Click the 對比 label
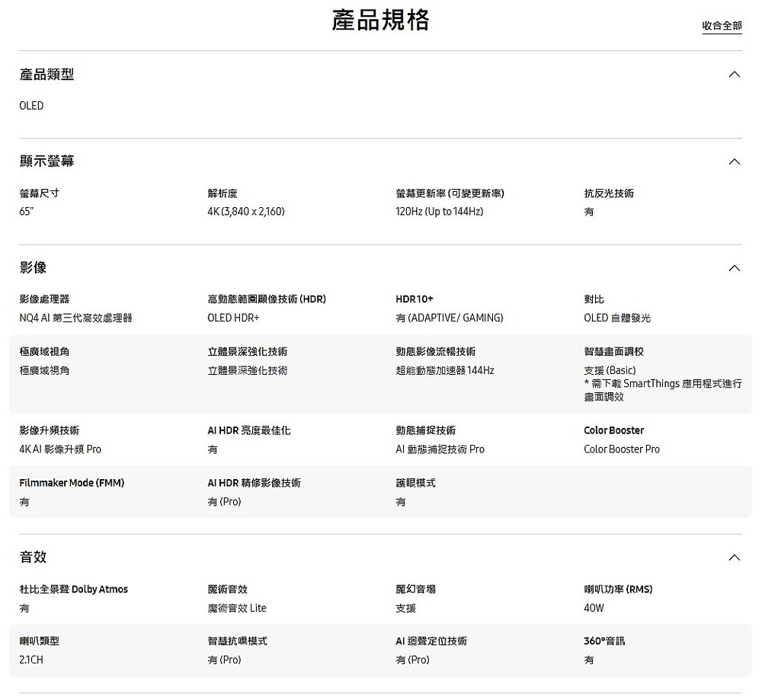This screenshot has width=762, height=700. (594, 299)
